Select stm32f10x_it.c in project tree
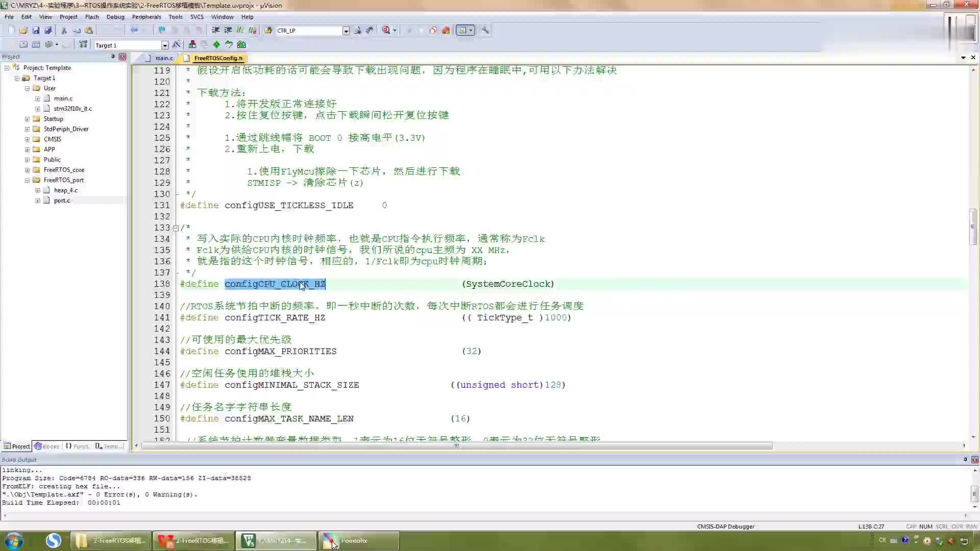The height and width of the screenshot is (551, 980). click(x=73, y=109)
